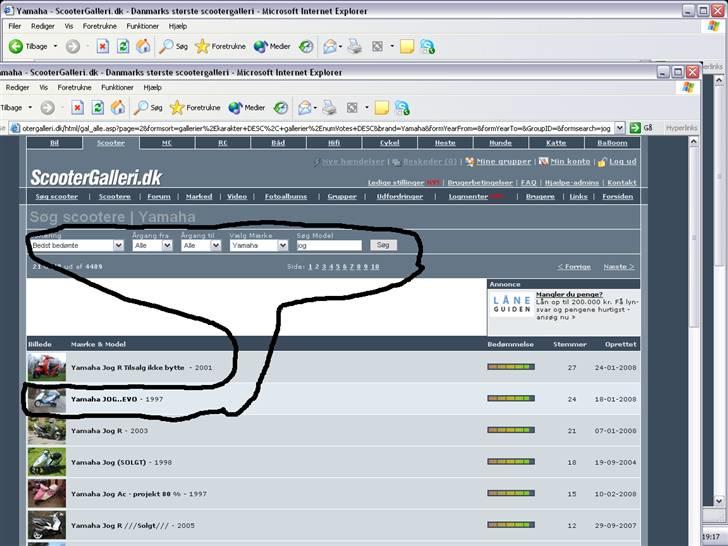Image resolution: width=728 pixels, height=546 pixels.
Task: Click the green Gå arrow beside the address bar
Action: click(634, 128)
